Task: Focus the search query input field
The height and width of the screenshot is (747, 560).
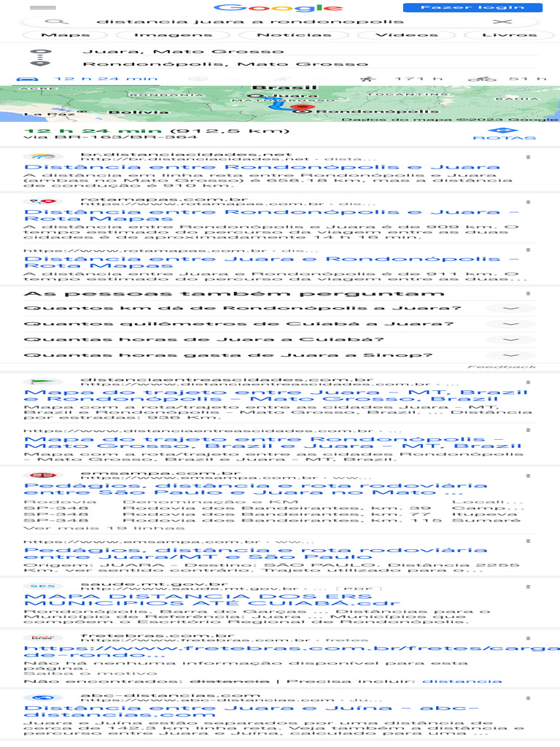Action: pos(250,21)
